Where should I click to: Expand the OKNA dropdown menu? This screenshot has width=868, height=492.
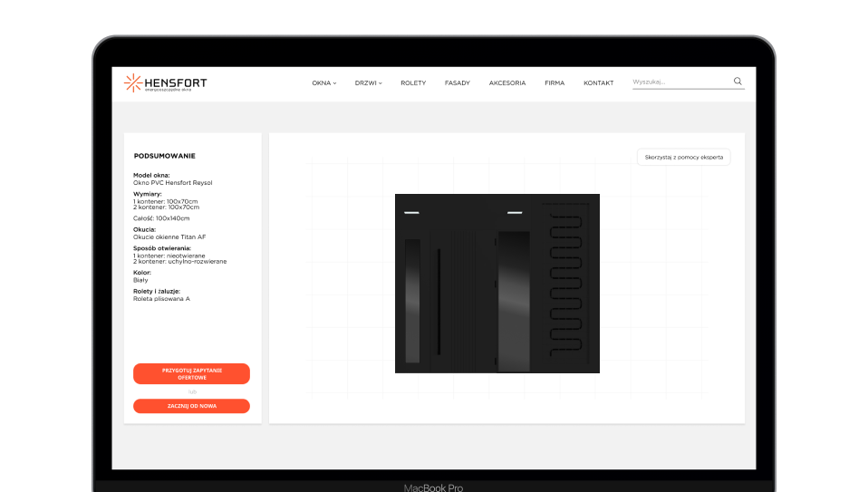323,83
